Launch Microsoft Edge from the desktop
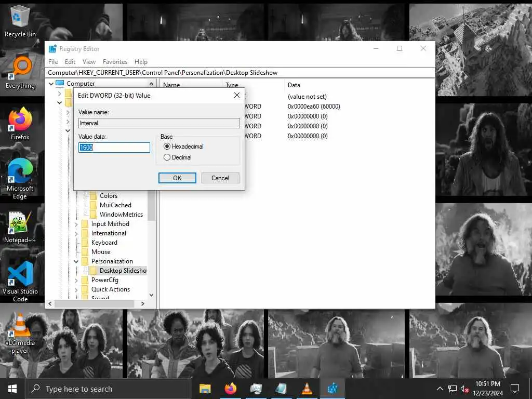 (20, 179)
